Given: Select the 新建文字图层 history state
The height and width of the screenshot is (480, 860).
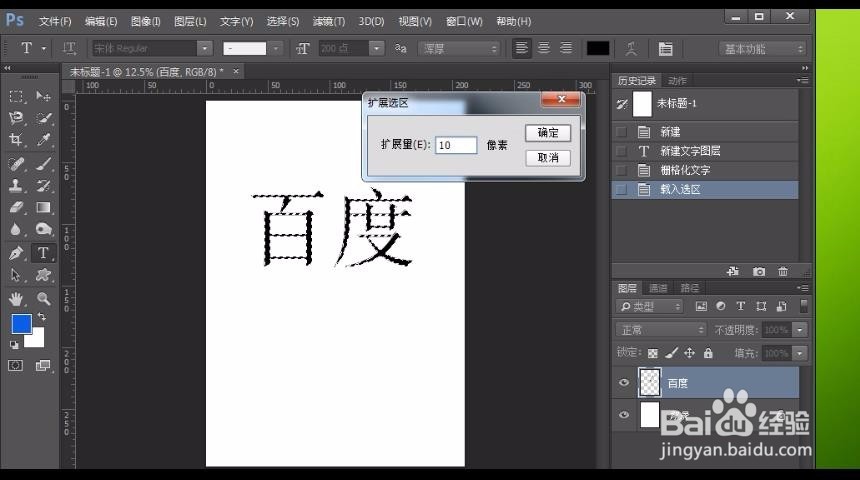Looking at the screenshot, I should (x=705, y=151).
